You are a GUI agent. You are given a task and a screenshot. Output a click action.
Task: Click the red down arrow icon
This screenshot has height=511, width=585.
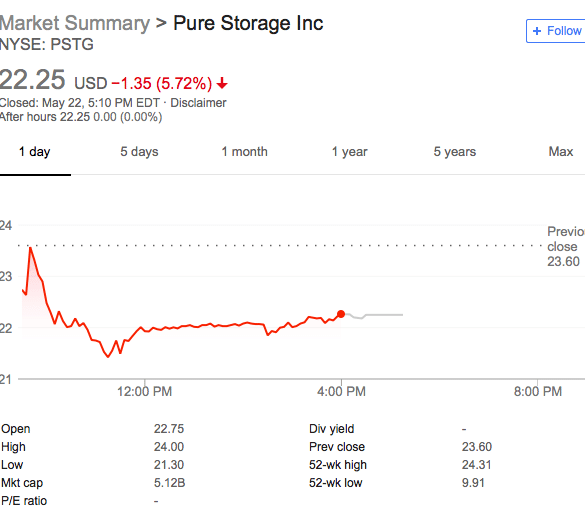222,83
